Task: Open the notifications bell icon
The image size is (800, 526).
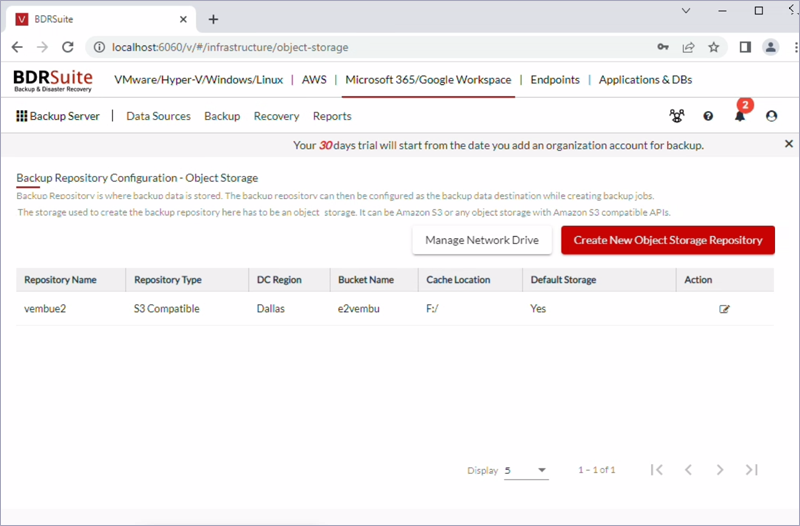Action: tap(740, 116)
